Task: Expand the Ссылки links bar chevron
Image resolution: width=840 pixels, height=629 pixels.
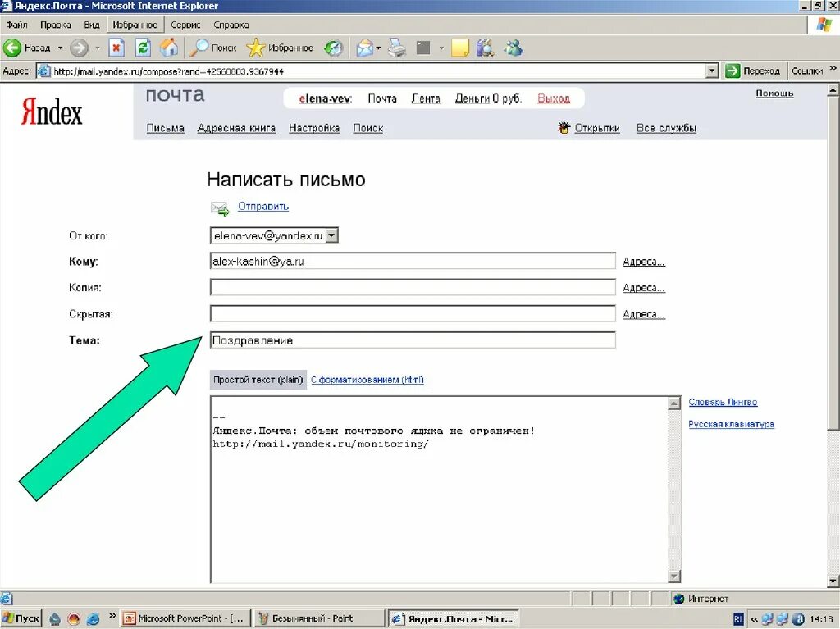Action: click(833, 68)
